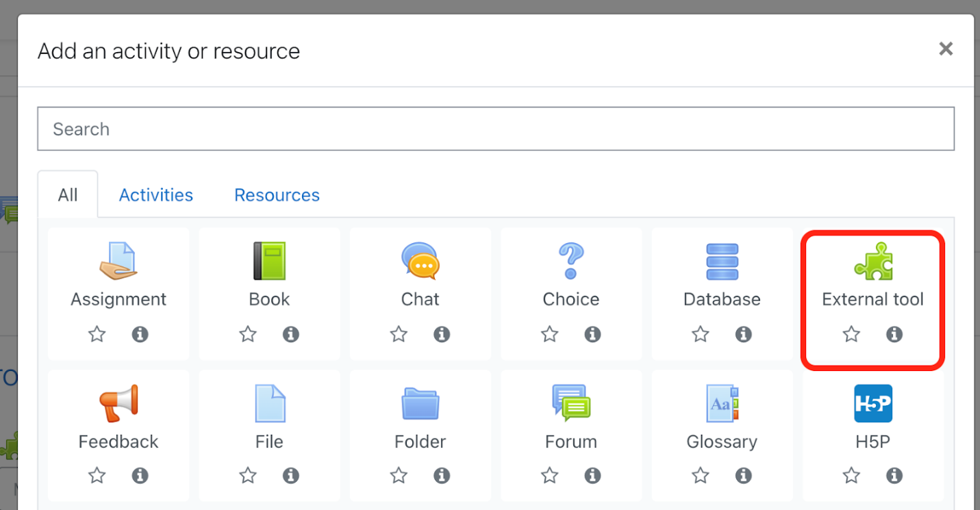Screen dimensions: 980x510
Task: Click the Folder resource label
Action: pos(420,442)
